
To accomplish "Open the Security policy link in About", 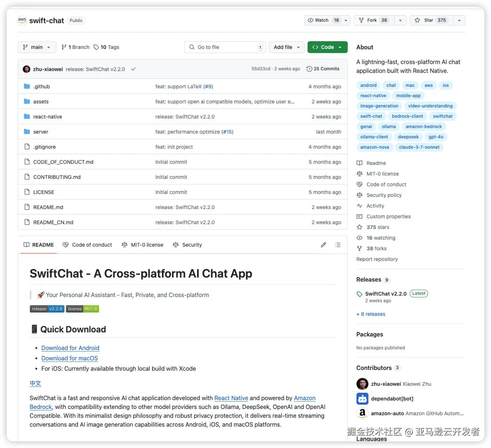I will 384,195.
